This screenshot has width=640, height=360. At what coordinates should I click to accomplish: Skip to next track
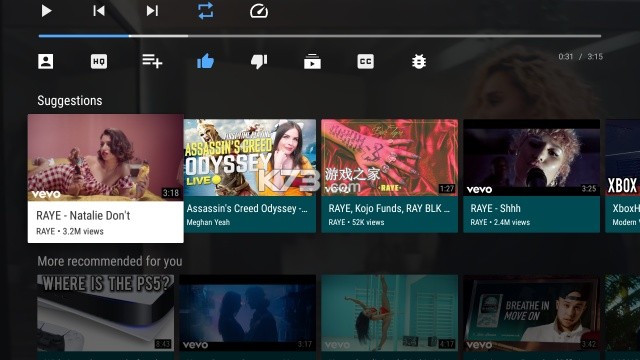pyautogui.click(x=152, y=11)
